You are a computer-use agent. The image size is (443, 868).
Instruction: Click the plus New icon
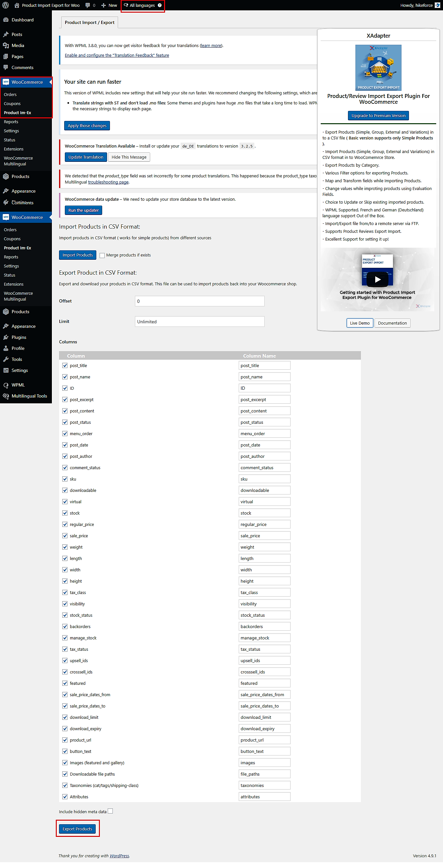[x=103, y=5]
